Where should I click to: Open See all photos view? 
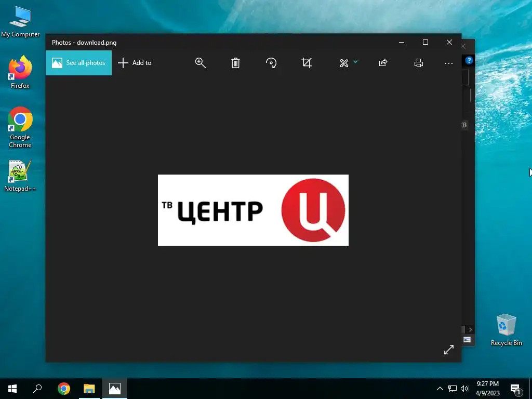tap(79, 63)
